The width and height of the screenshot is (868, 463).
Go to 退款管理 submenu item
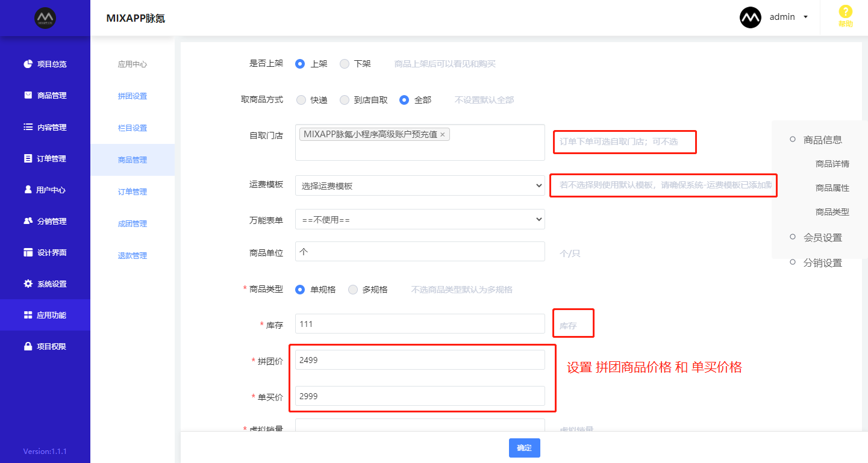point(133,256)
